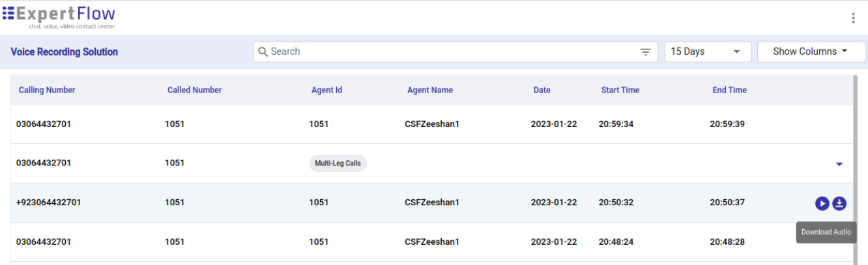Image resolution: width=868 pixels, height=265 pixels.
Task: Sort by Called Number column header
Action: click(x=194, y=90)
